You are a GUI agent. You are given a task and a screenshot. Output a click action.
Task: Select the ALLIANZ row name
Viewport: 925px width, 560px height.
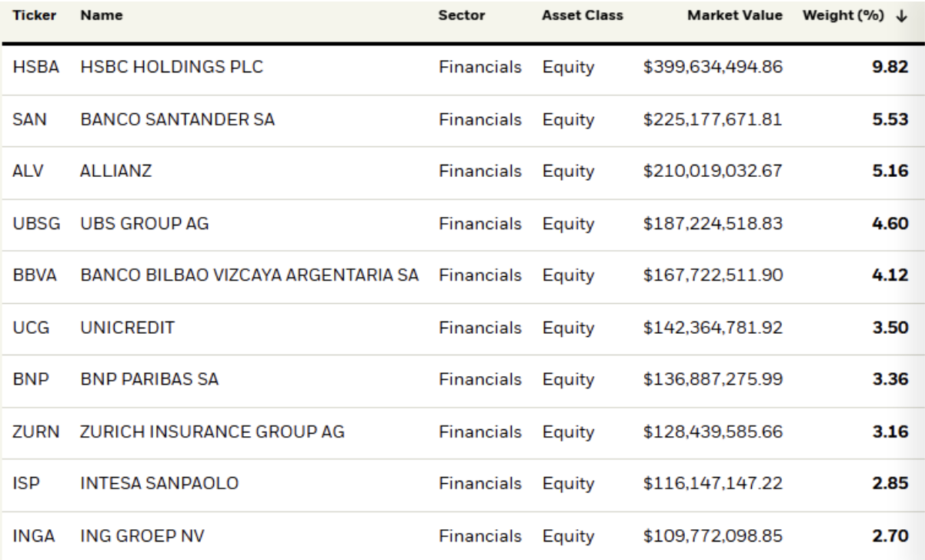point(116,172)
